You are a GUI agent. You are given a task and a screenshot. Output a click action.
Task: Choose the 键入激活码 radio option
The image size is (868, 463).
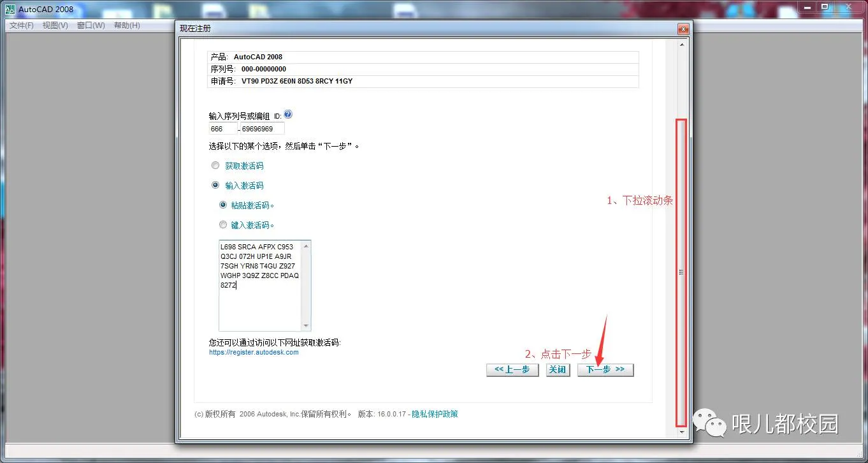click(223, 225)
